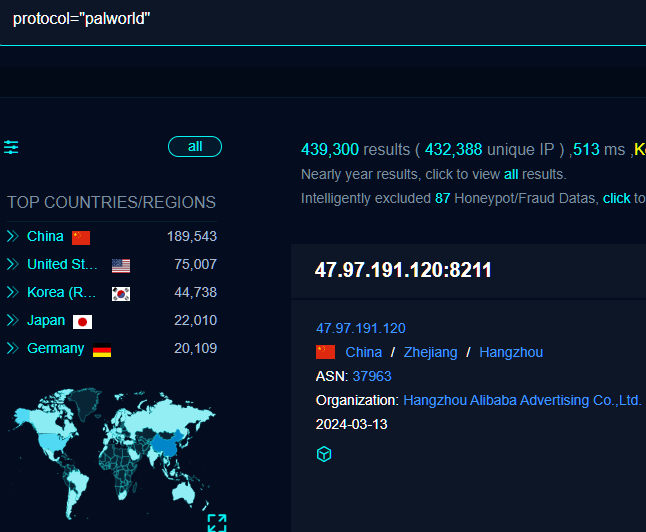Select United States in top countries
Image resolution: width=646 pixels, height=532 pixels.
pos(62,265)
